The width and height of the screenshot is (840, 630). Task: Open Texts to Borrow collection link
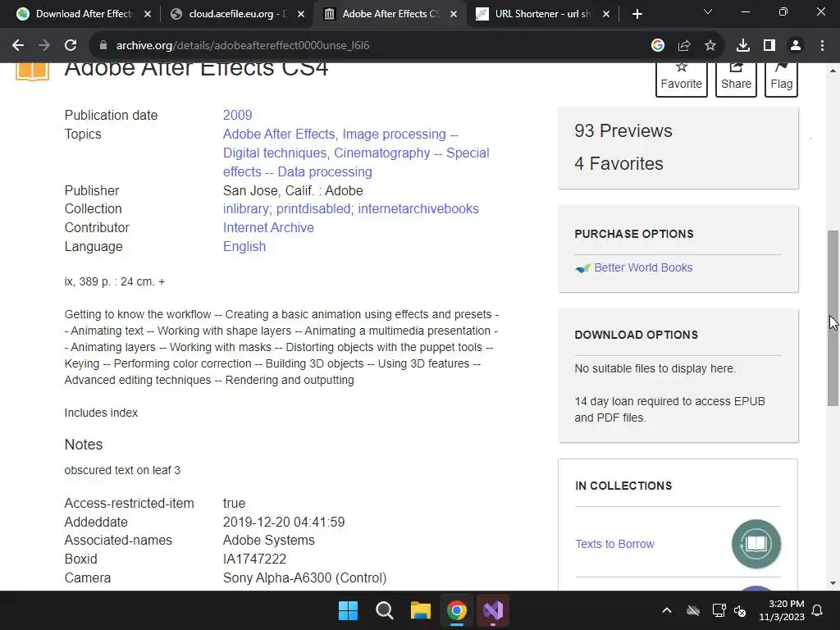tap(614, 544)
